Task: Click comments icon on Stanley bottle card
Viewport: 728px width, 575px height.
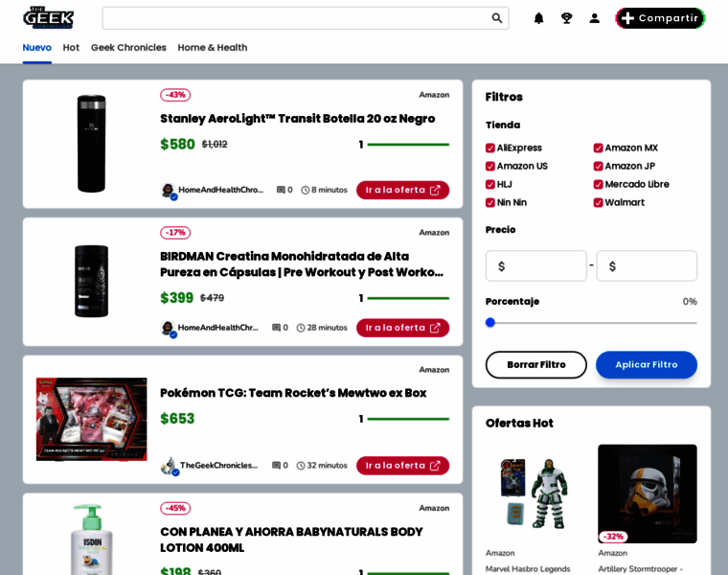Action: [x=281, y=190]
